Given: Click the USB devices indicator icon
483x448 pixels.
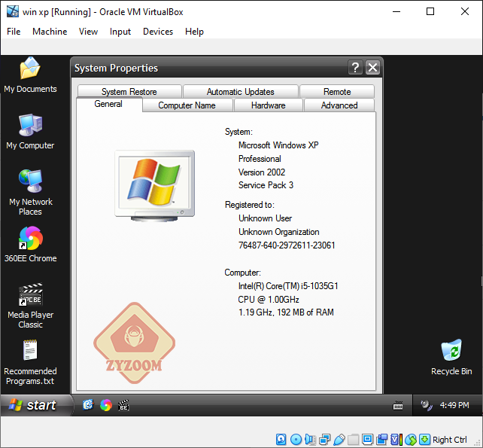Looking at the screenshot, I should (x=339, y=440).
